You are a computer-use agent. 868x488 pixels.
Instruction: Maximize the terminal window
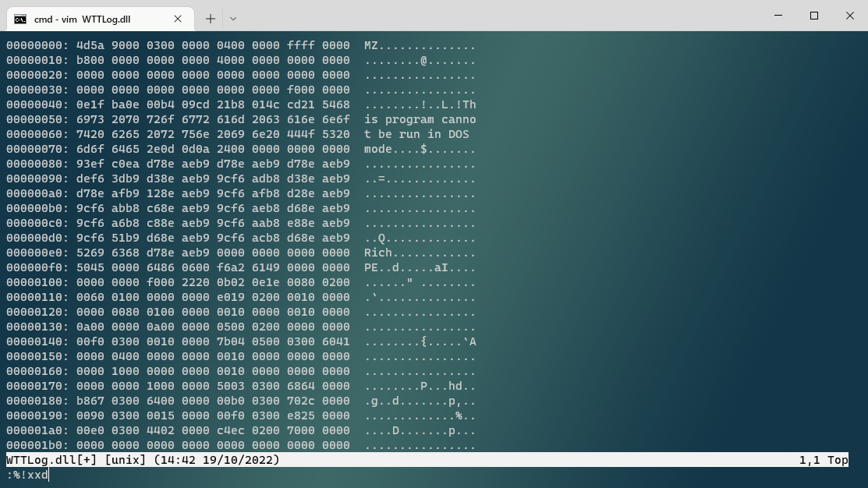[x=813, y=16]
